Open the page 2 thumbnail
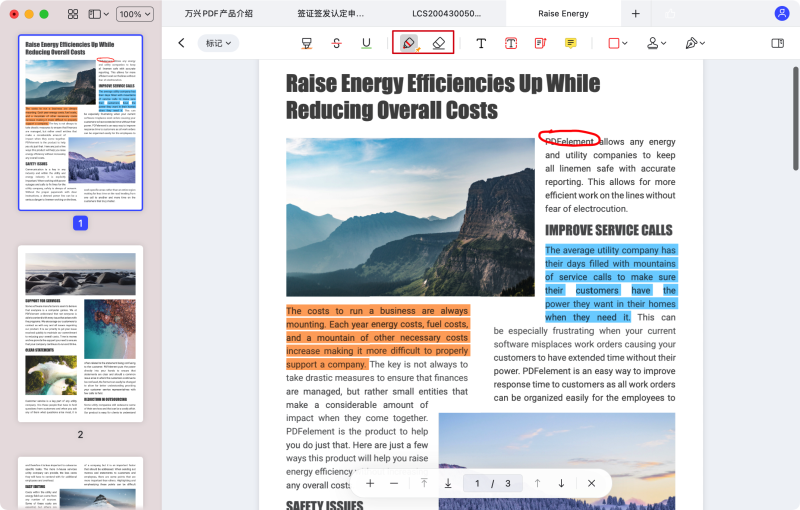800x510 pixels. click(80, 333)
